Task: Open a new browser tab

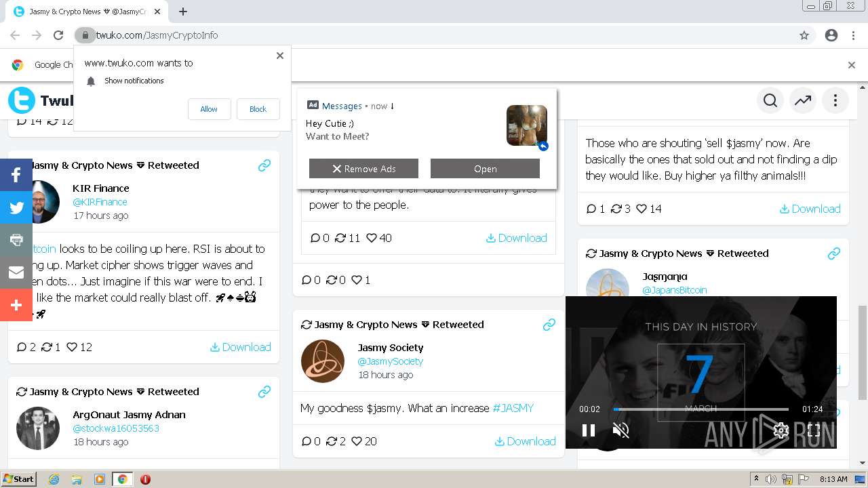Action: [x=183, y=12]
